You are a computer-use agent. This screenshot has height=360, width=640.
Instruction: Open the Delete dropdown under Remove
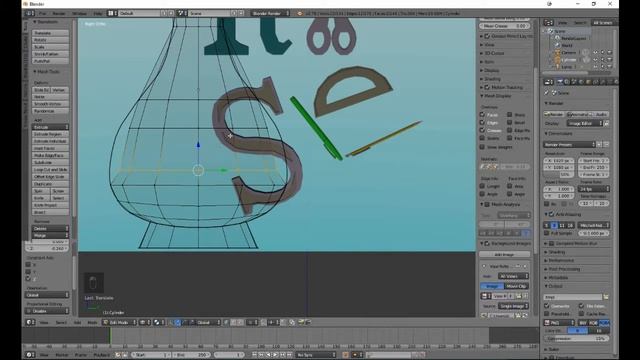pos(50,229)
